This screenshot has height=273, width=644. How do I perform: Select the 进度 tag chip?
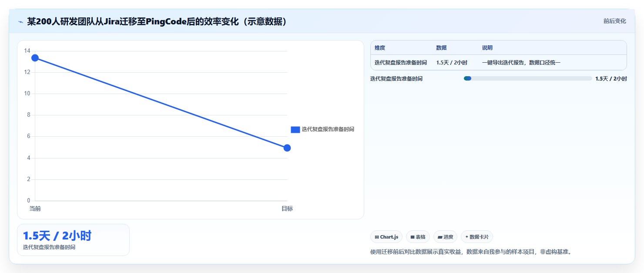pos(445,237)
